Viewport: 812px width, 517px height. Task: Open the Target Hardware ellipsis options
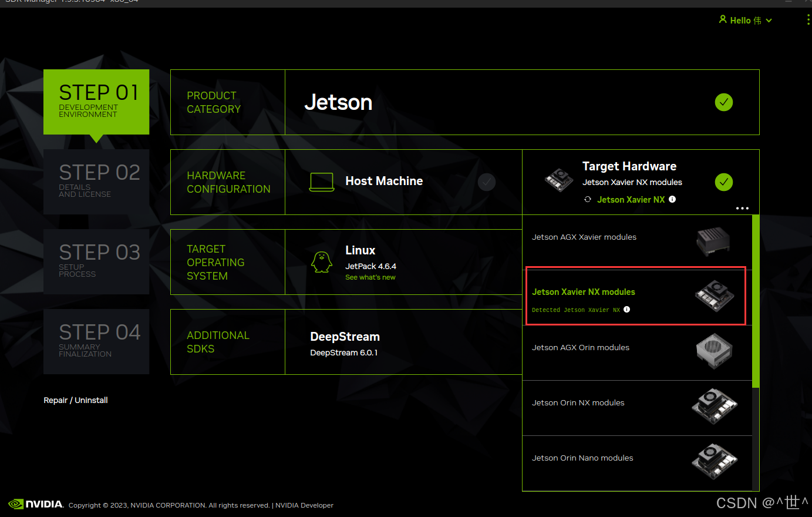click(x=742, y=208)
